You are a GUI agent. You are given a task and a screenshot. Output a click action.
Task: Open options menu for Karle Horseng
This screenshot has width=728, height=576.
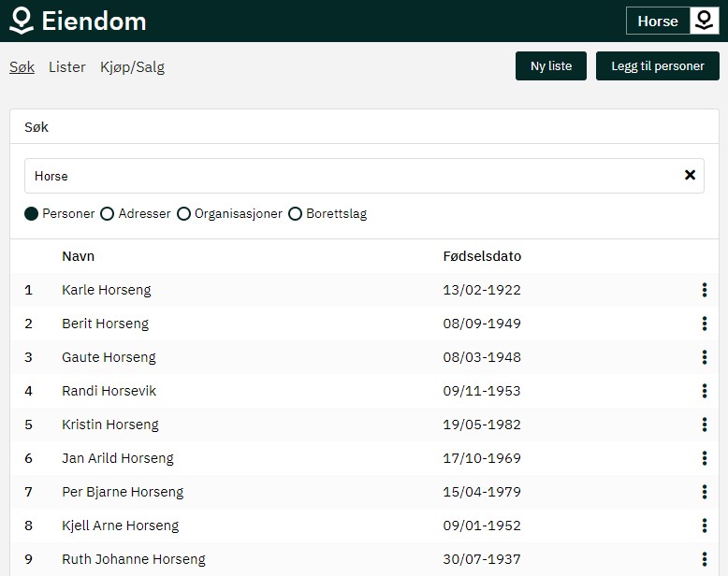tap(704, 290)
